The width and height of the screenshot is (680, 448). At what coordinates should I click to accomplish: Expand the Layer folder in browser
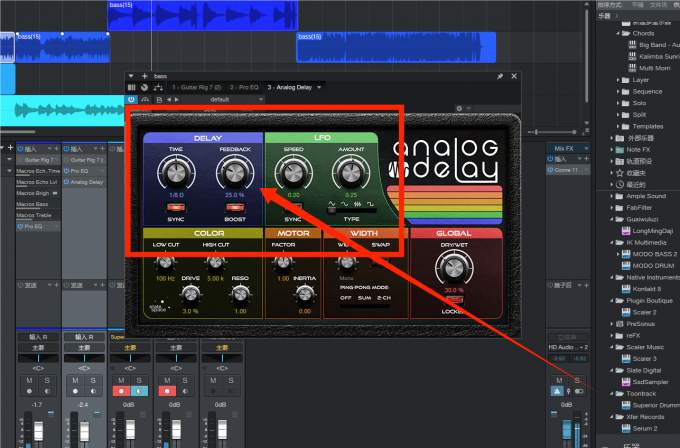click(618, 80)
